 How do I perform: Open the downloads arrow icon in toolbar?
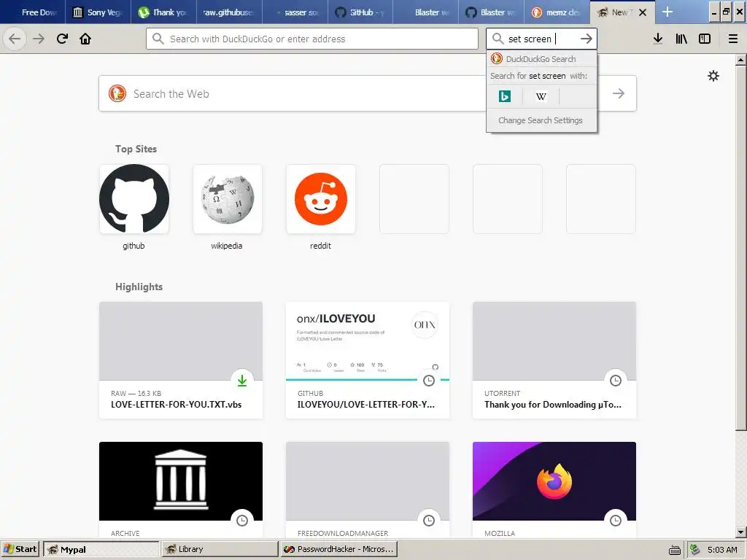coord(658,39)
